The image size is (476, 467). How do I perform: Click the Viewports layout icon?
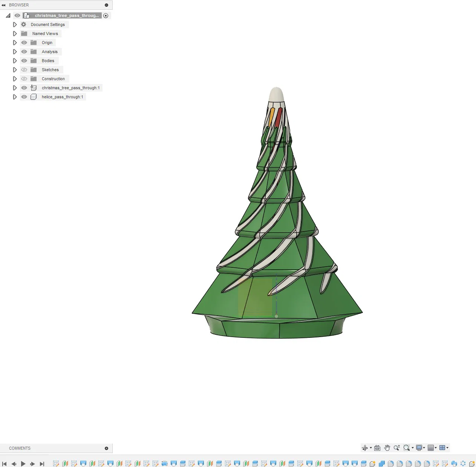442,448
